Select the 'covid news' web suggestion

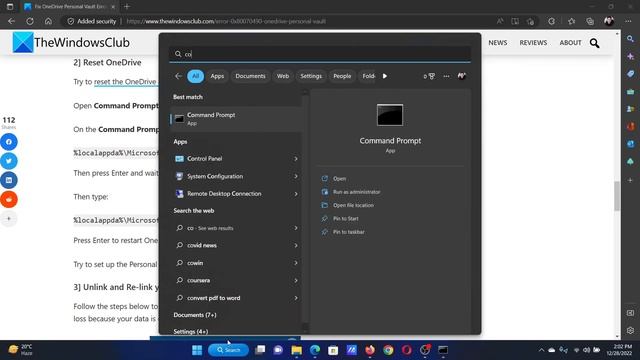(202, 246)
